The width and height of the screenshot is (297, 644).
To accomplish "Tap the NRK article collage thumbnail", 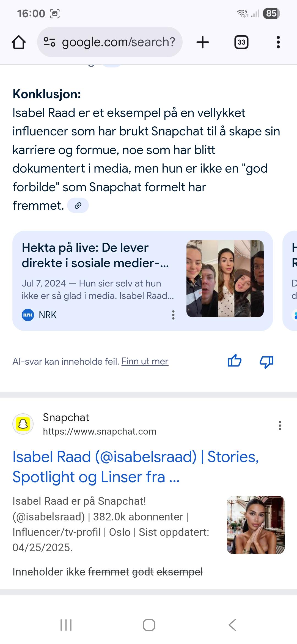I will (225, 279).
